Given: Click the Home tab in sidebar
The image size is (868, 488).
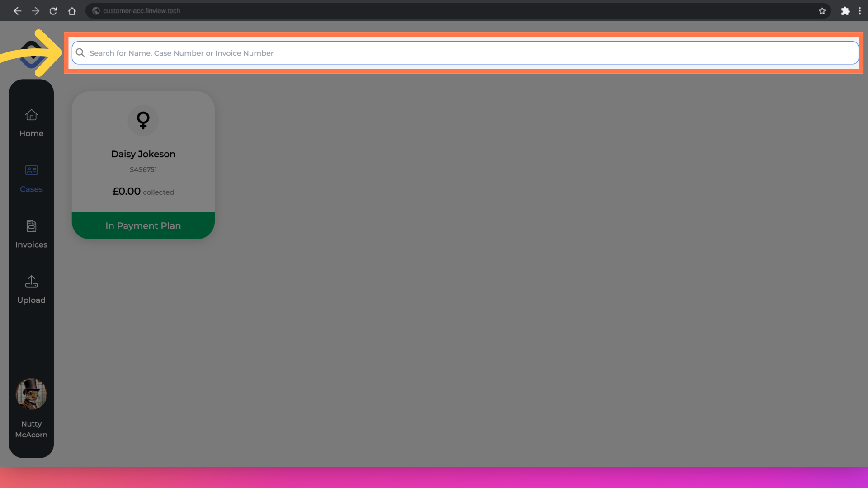Looking at the screenshot, I should coord(31,123).
